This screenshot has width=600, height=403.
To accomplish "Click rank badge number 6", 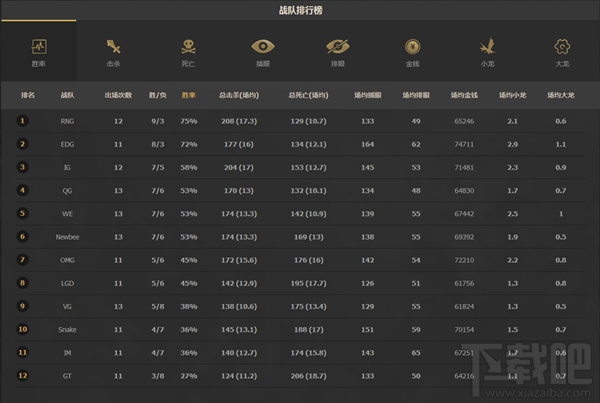I will tap(23, 237).
